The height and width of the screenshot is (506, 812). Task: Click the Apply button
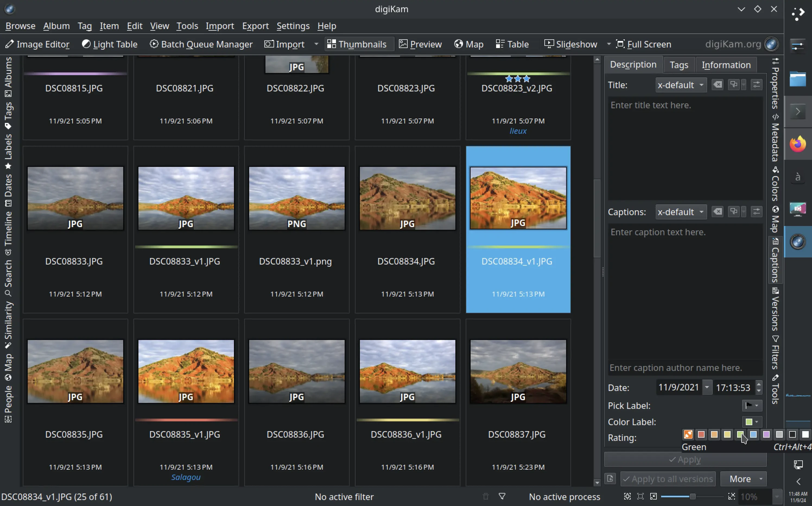point(685,460)
